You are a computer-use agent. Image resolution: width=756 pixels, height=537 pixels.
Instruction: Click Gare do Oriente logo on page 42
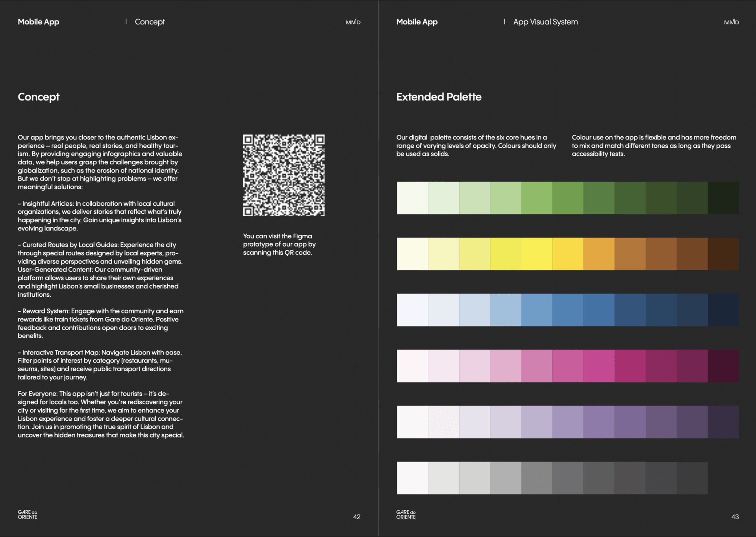pos(27,515)
